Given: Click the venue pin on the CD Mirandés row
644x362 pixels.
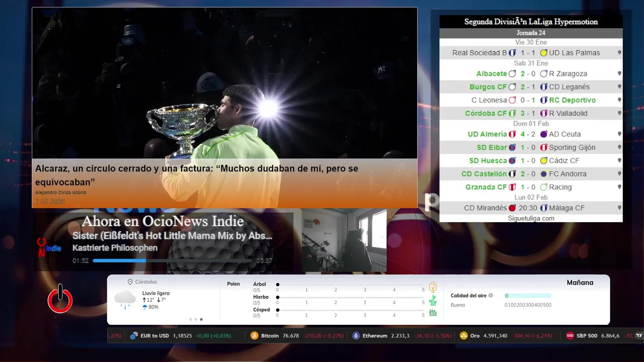Looking at the screenshot, I should (x=619, y=208).
